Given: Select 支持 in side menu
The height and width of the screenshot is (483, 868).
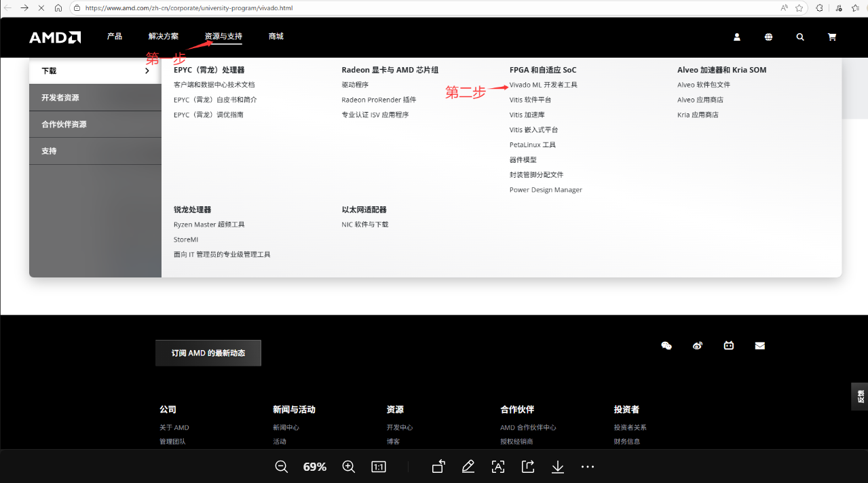Looking at the screenshot, I should point(95,151).
